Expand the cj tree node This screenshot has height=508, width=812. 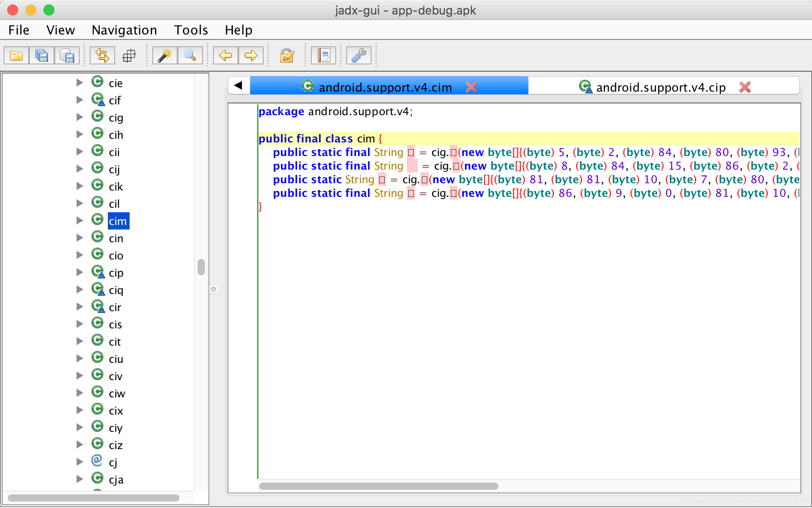(80, 462)
